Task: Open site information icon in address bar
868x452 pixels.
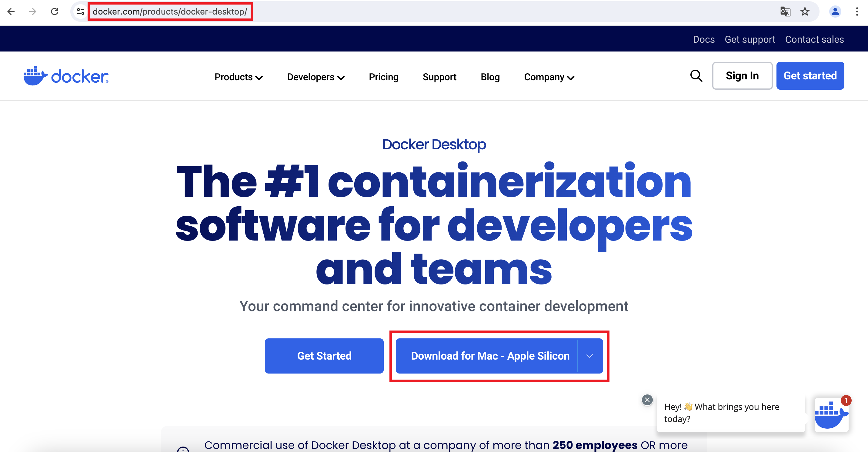Action: pyautogui.click(x=80, y=12)
